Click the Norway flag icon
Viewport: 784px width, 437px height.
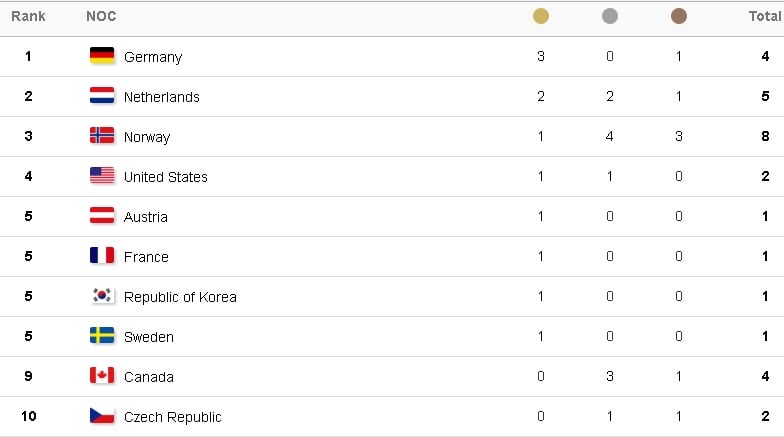[102, 136]
